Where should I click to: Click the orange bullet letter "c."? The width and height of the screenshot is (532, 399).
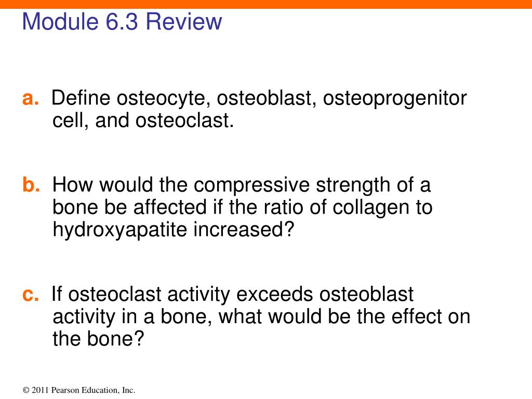point(31,294)
